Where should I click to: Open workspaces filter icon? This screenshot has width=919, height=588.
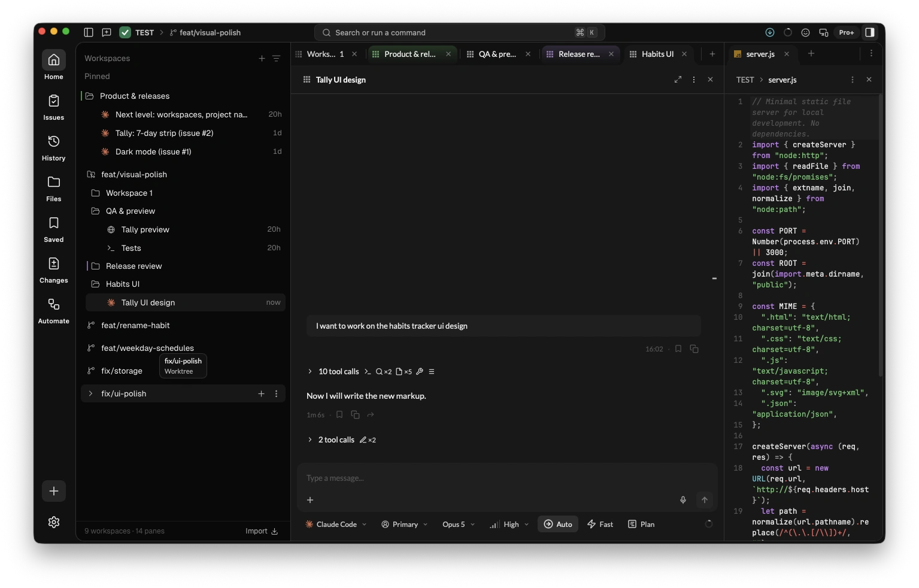[x=276, y=58]
